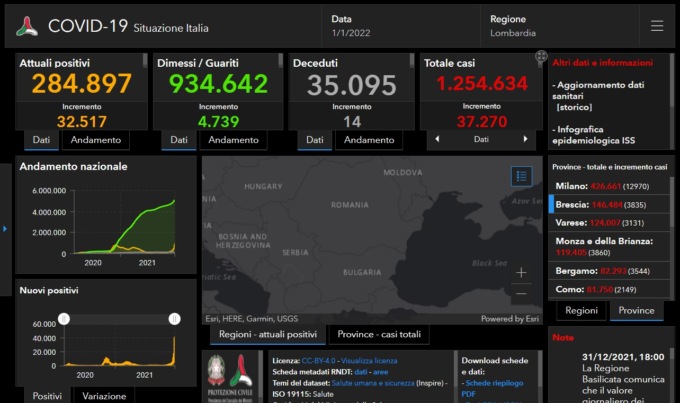
Task: Expand the left side panel arrow
Action: pos(5,229)
